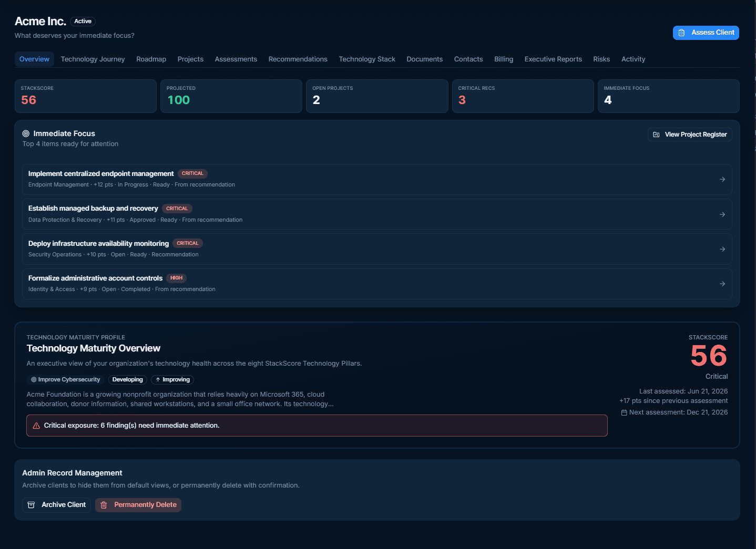This screenshot has height=549, width=756.
Task: Switch to the Recommendations tab
Action: [x=298, y=59]
